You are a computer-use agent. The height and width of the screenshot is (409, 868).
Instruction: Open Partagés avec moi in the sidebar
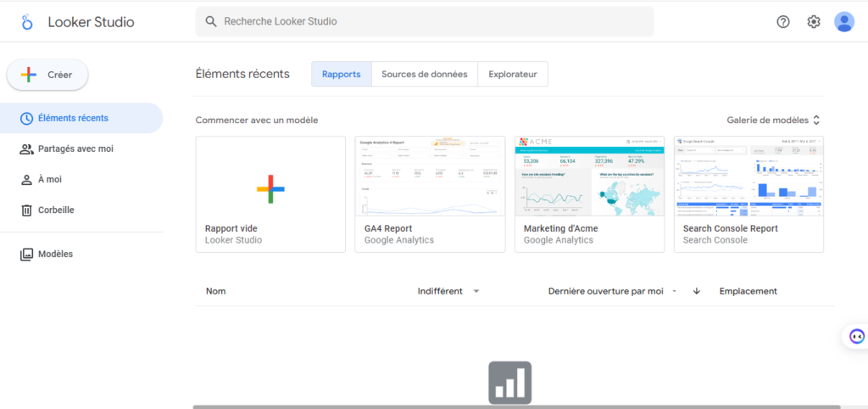click(81, 149)
